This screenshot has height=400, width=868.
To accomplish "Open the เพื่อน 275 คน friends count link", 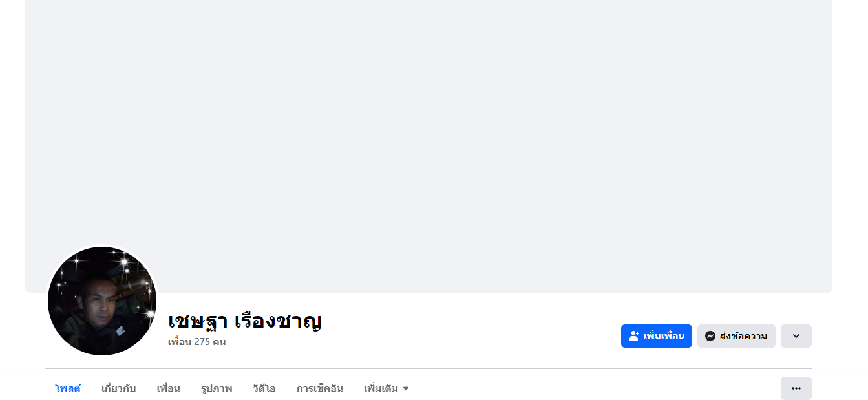I will [196, 342].
